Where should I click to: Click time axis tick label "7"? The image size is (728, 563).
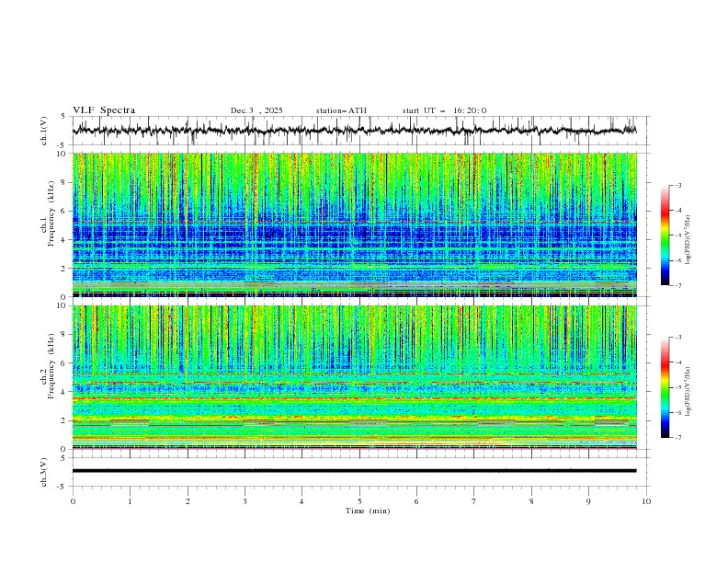[474, 501]
